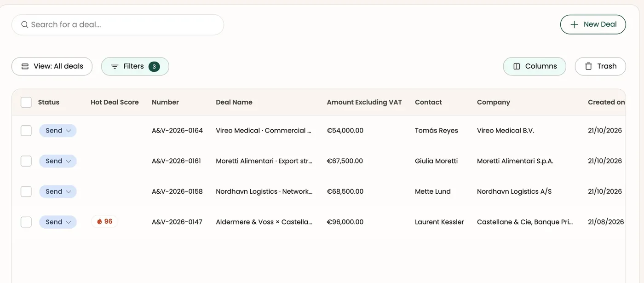Viewport: 644px width, 283px height.
Task: Click the view layout icon beside All deals
Action: click(x=25, y=66)
